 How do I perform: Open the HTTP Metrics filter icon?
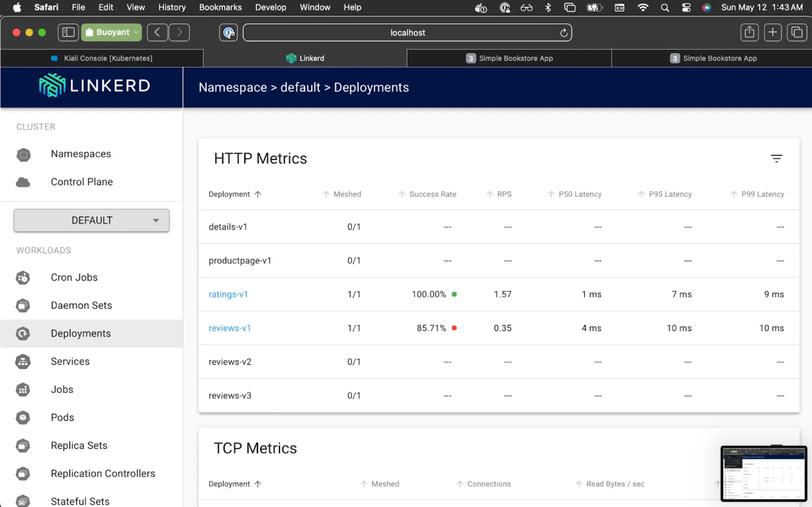point(776,158)
